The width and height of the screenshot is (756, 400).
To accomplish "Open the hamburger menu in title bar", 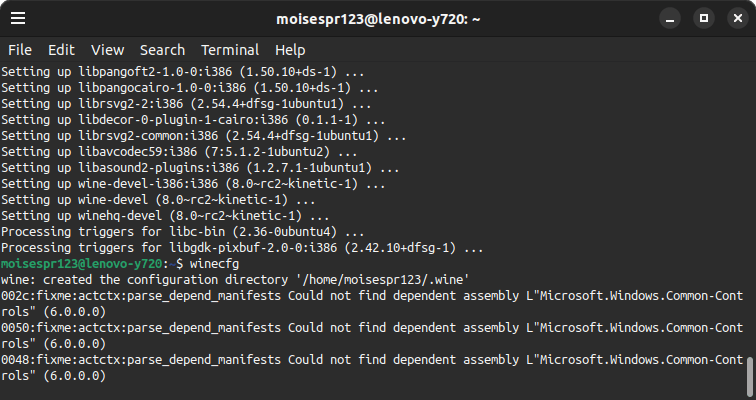I will pyautogui.click(x=20, y=18).
